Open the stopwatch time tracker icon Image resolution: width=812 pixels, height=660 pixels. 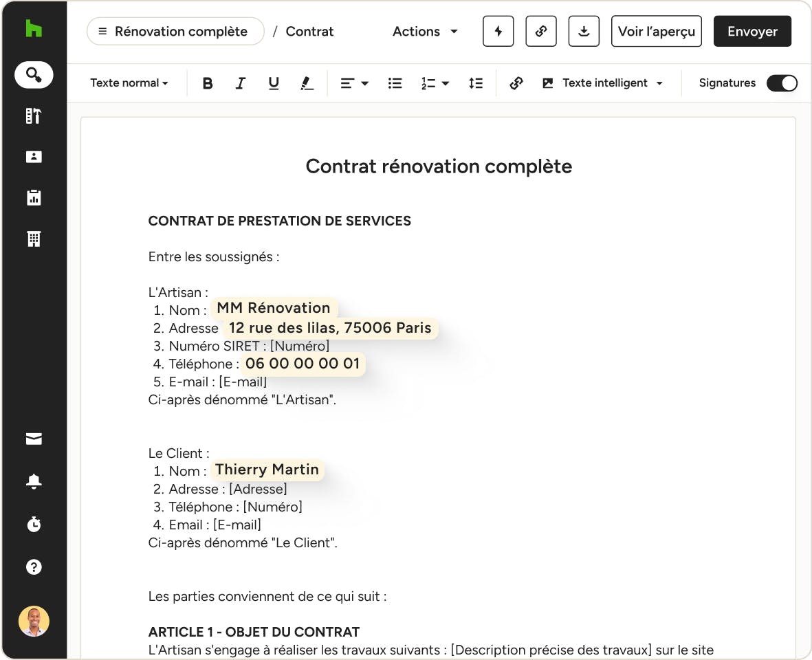[34, 525]
